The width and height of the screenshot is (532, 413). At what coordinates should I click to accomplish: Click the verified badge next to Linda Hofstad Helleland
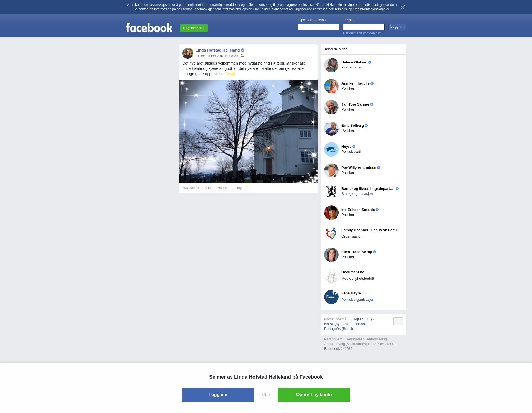pyautogui.click(x=243, y=50)
